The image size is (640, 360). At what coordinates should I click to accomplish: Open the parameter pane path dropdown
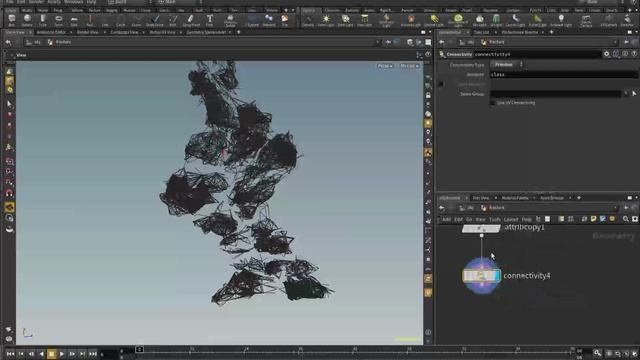point(615,42)
